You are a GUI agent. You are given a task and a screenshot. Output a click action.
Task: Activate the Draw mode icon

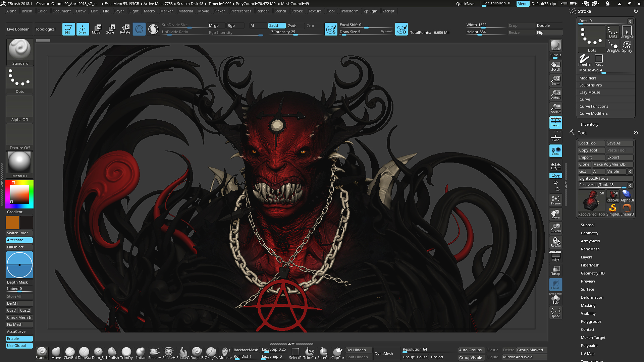pyautogui.click(x=83, y=29)
